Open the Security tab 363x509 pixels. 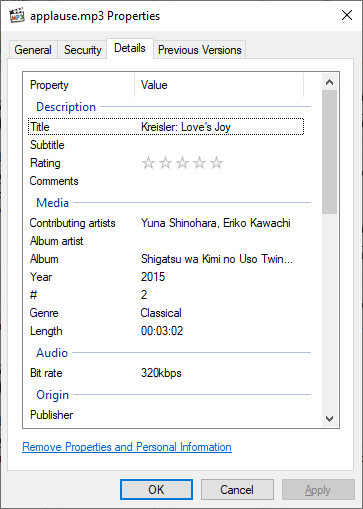[82, 50]
